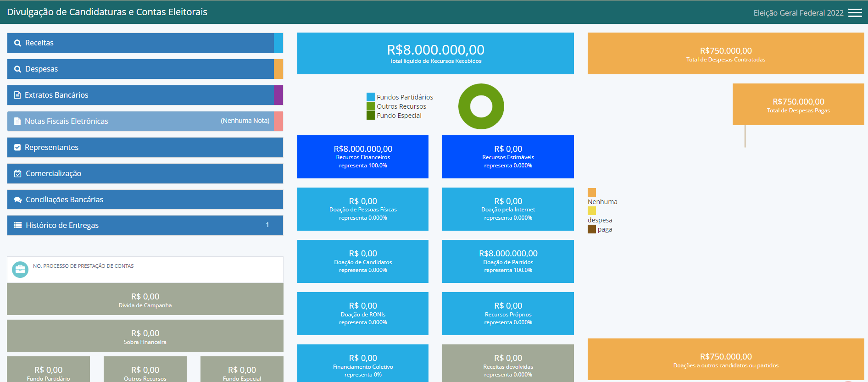Click Total de Despesas Contratadas tile
The width and height of the screenshot is (868, 382).
pos(725,54)
